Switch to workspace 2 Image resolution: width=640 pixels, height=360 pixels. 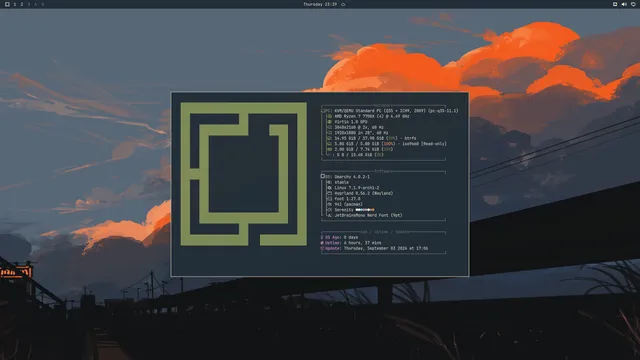click(22, 4)
